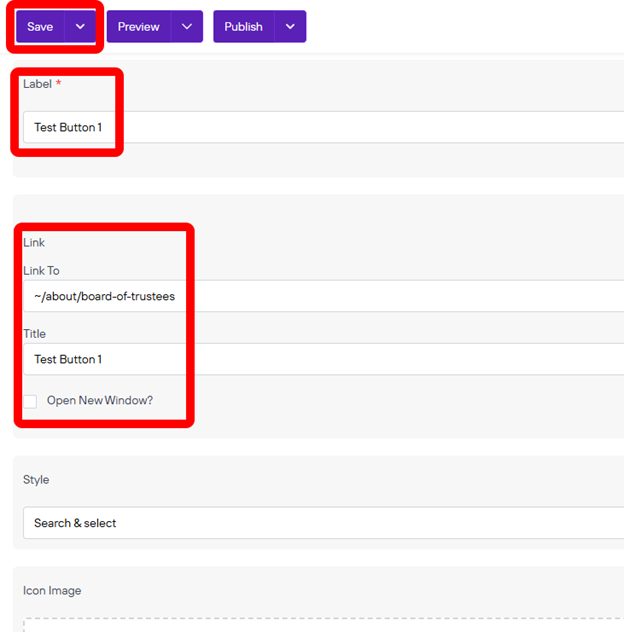The height and width of the screenshot is (632, 624).
Task: Click the Title input field
Action: coord(323,359)
